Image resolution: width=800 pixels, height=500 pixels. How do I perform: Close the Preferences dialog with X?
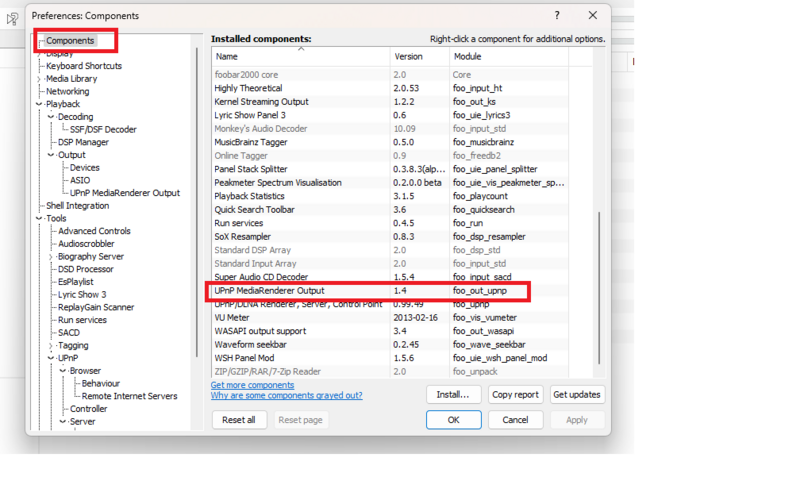coord(592,16)
